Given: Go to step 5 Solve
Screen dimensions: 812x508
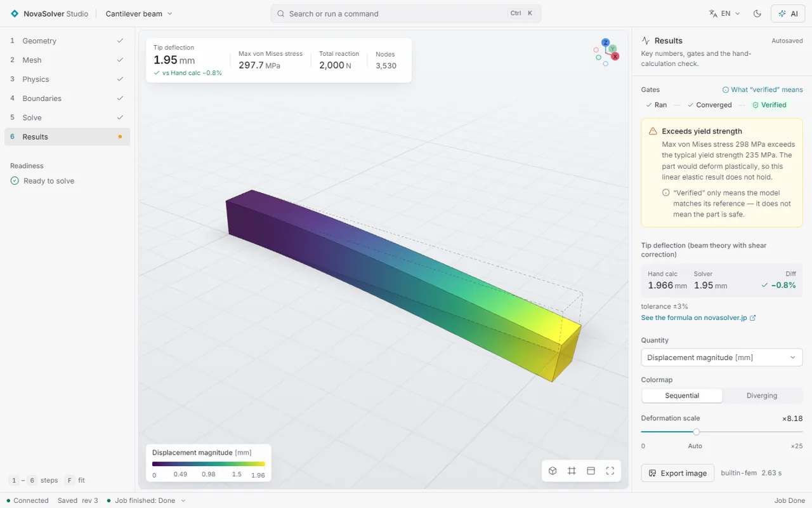Looking at the screenshot, I should pyautogui.click(x=67, y=117).
